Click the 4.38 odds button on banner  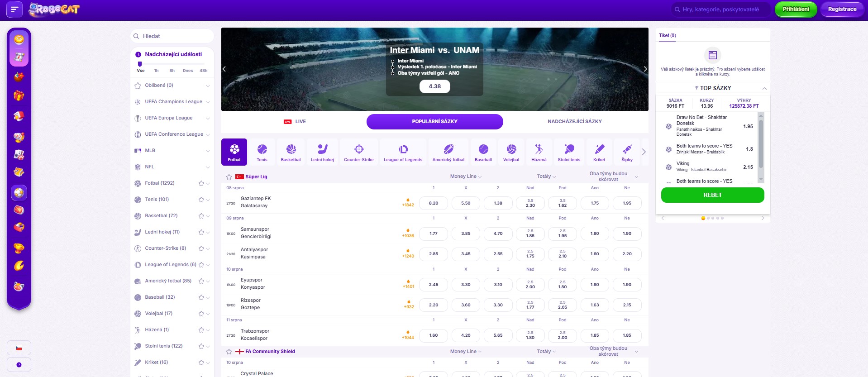click(x=435, y=86)
